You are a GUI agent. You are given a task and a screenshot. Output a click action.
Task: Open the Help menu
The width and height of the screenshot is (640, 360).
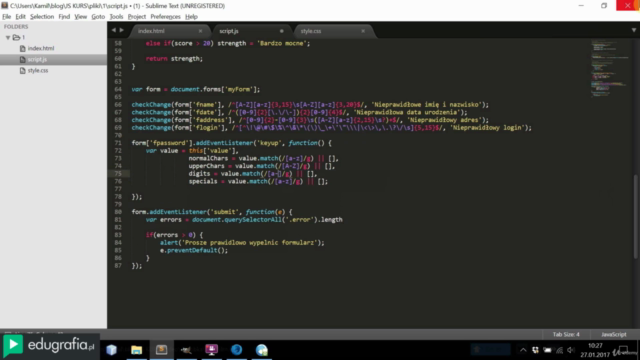coord(191,17)
